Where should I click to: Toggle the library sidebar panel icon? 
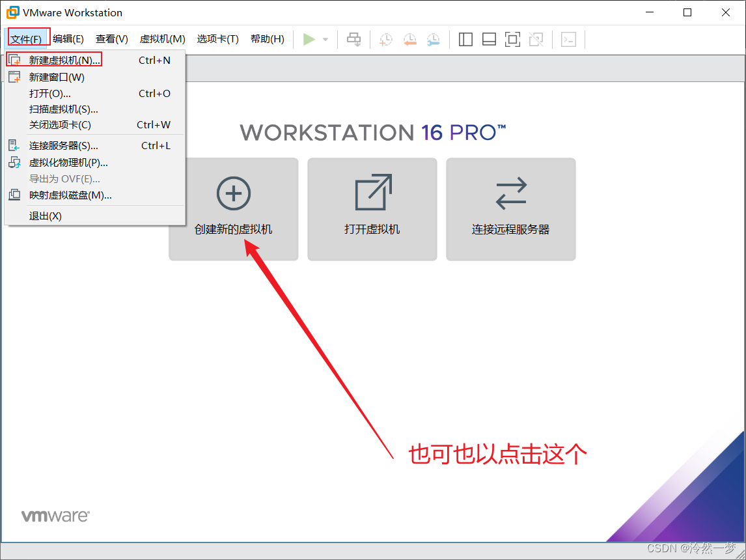click(x=465, y=39)
